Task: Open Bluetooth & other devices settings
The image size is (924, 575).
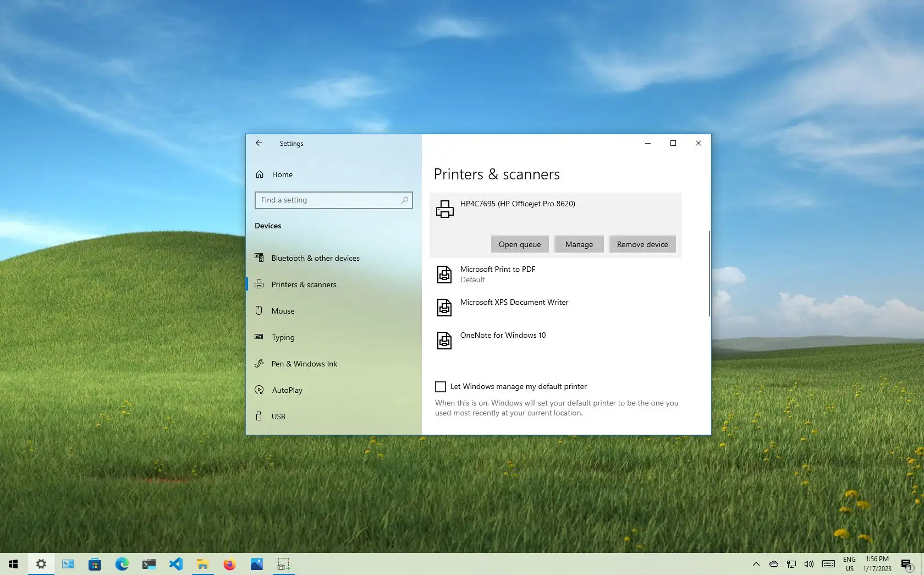Action: [x=315, y=258]
